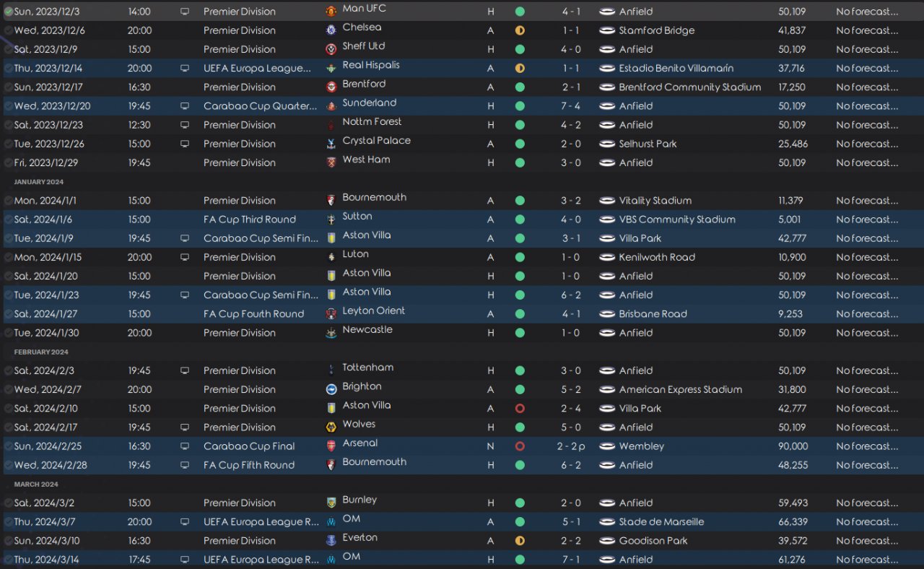924x569 pixels.
Task: Click stadium icon next to Stamford Bridge
Action: 607,30
